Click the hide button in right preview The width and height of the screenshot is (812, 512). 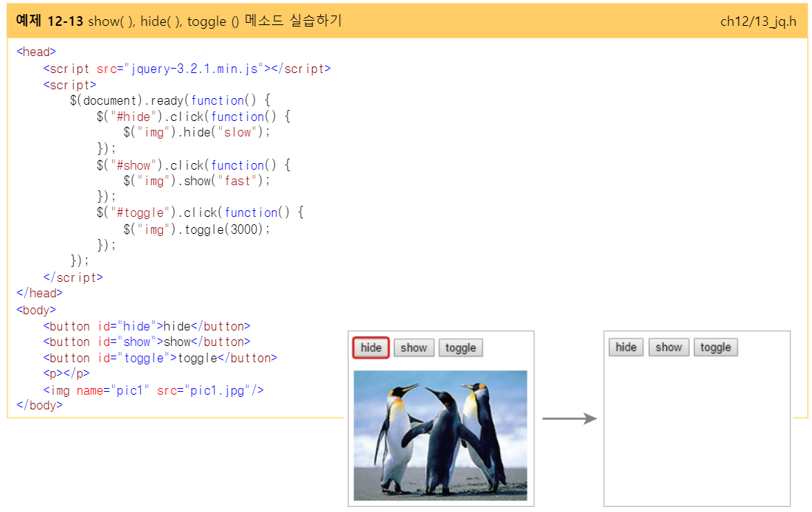626,347
